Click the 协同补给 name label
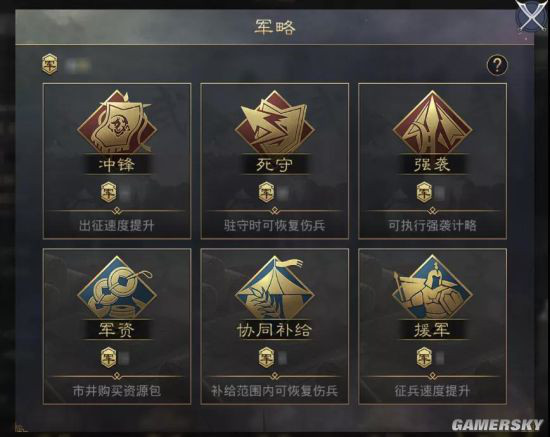The width and height of the screenshot is (550, 437). click(274, 330)
